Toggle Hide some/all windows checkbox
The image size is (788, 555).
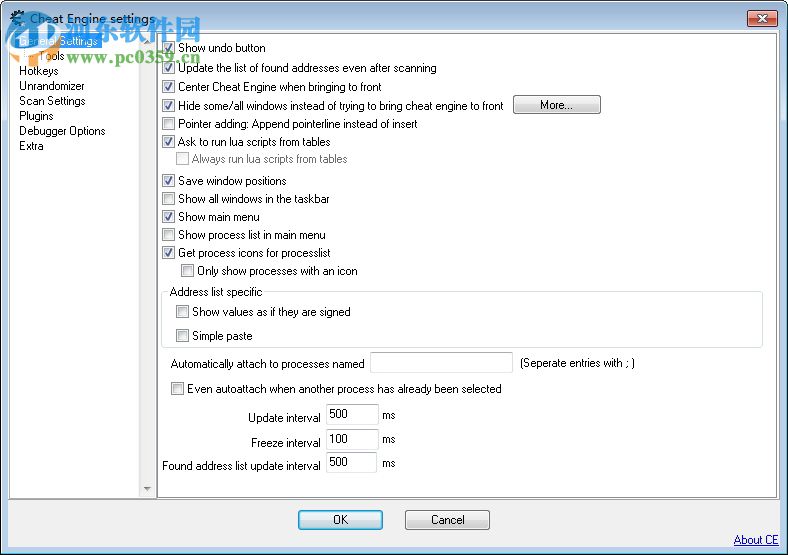click(x=169, y=106)
